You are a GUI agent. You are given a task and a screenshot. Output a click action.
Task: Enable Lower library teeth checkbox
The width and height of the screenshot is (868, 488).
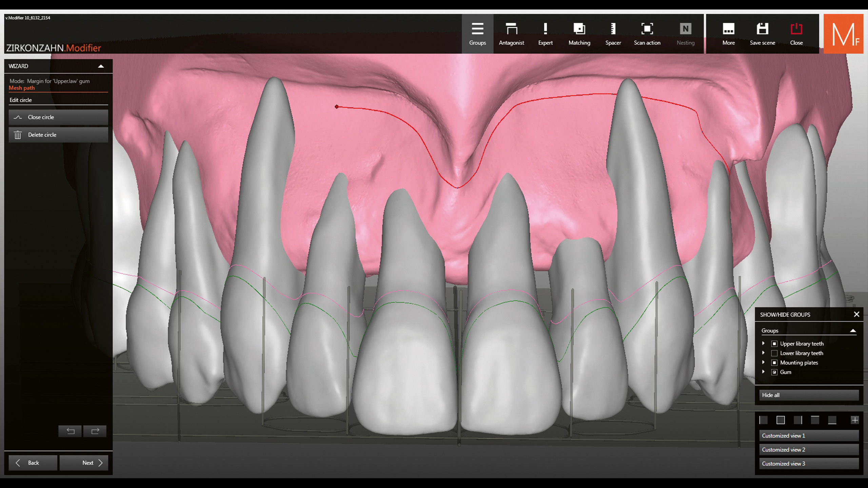[774, 353]
